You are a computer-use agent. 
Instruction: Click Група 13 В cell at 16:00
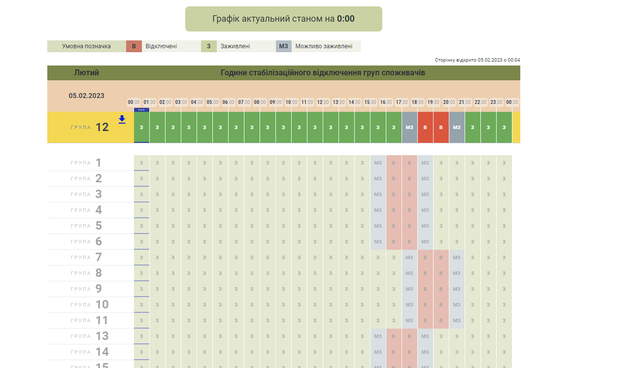coord(393,336)
